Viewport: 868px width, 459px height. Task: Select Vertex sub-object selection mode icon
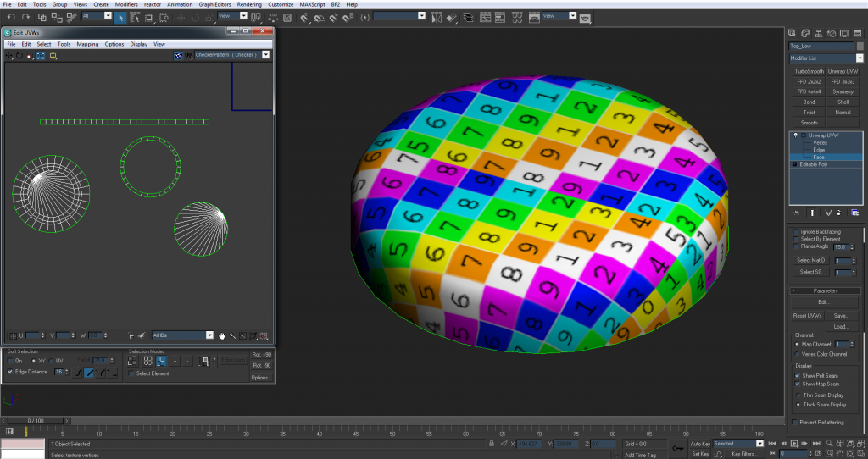click(x=133, y=361)
